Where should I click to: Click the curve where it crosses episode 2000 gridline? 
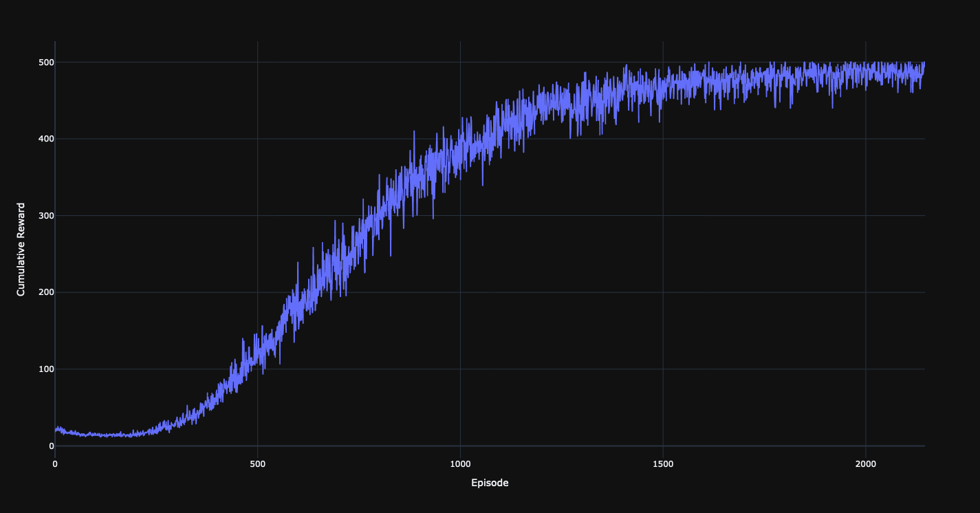(x=865, y=72)
